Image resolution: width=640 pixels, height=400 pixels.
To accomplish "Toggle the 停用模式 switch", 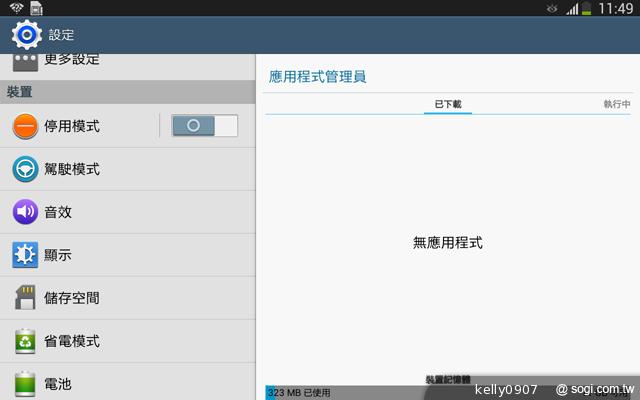I will [x=205, y=125].
